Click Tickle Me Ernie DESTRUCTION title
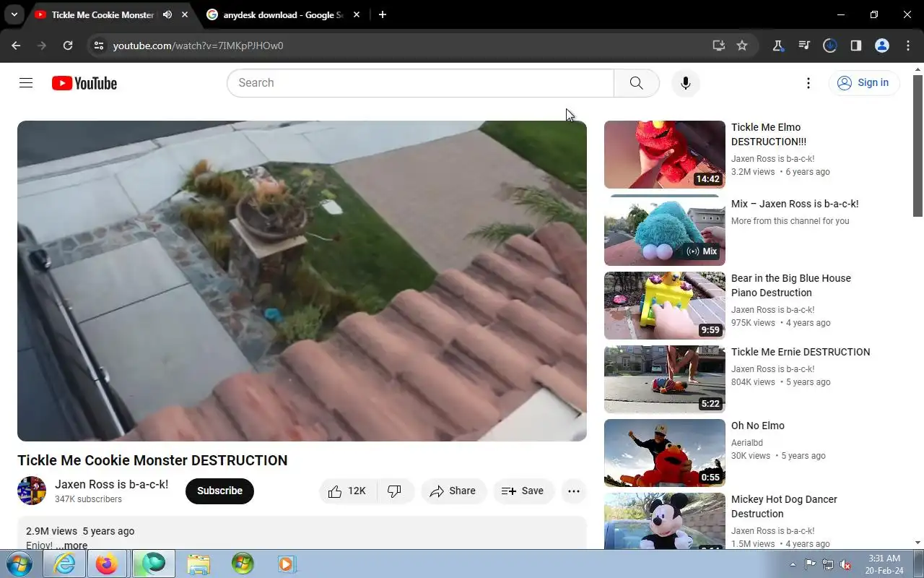Viewport: 924px width, 578px height. tap(801, 352)
